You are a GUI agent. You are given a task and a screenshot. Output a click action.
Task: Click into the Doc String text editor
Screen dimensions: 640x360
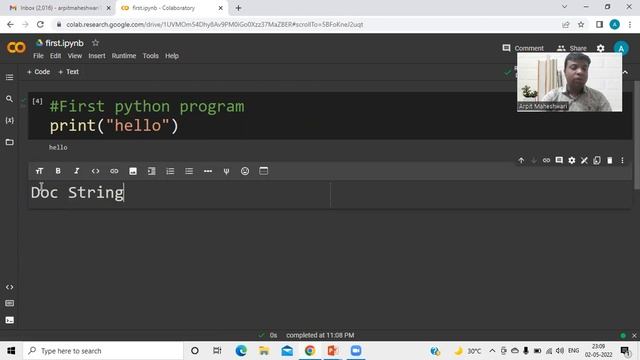pyautogui.click(x=180, y=193)
